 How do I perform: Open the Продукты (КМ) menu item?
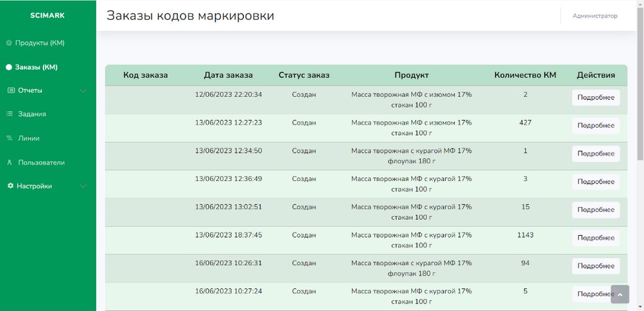40,43
